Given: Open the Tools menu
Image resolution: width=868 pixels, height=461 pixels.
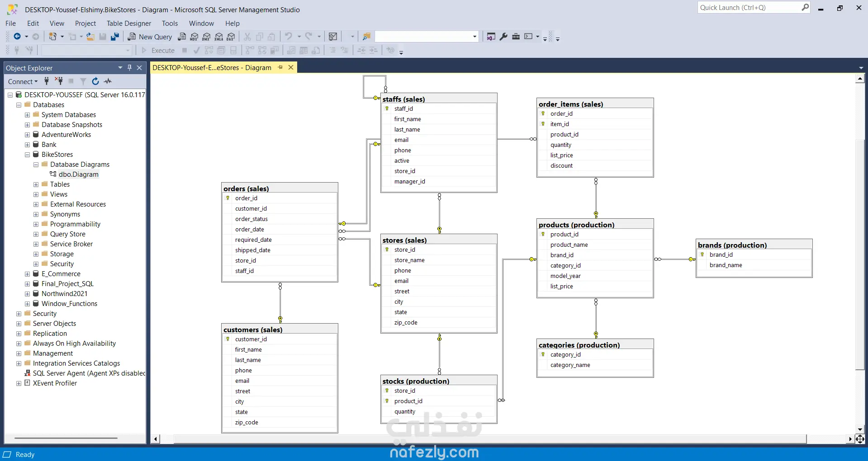Looking at the screenshot, I should [170, 24].
